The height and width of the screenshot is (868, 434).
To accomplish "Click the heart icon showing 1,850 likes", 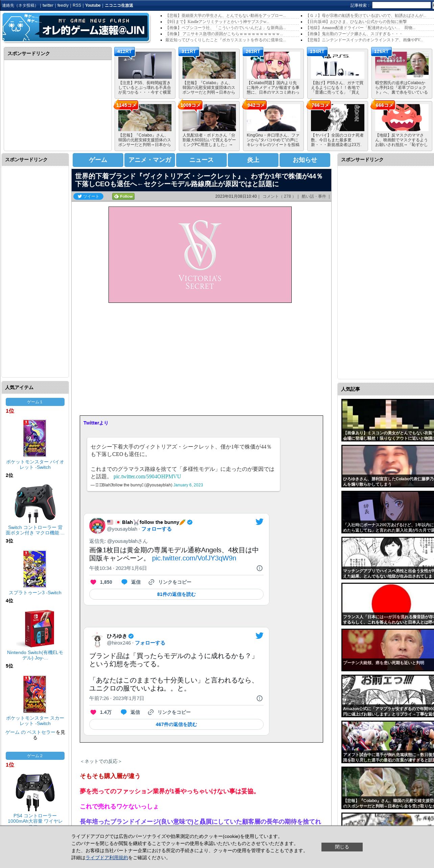I will pyautogui.click(x=93, y=582).
